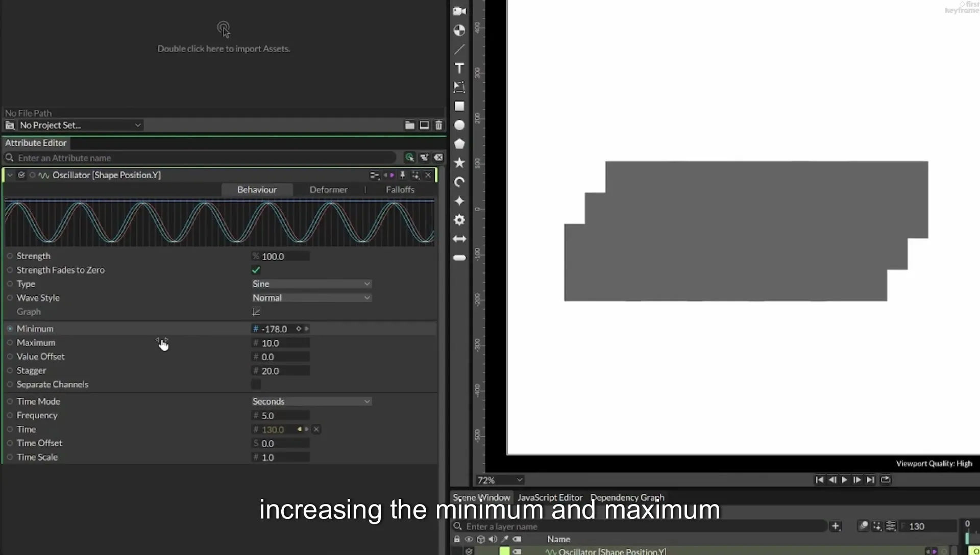The height and width of the screenshot is (555, 980).
Task: Click the add layer plus button
Action: click(836, 526)
